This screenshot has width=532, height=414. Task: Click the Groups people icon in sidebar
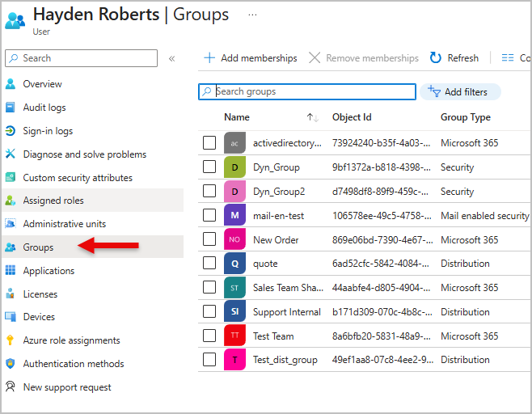click(11, 247)
